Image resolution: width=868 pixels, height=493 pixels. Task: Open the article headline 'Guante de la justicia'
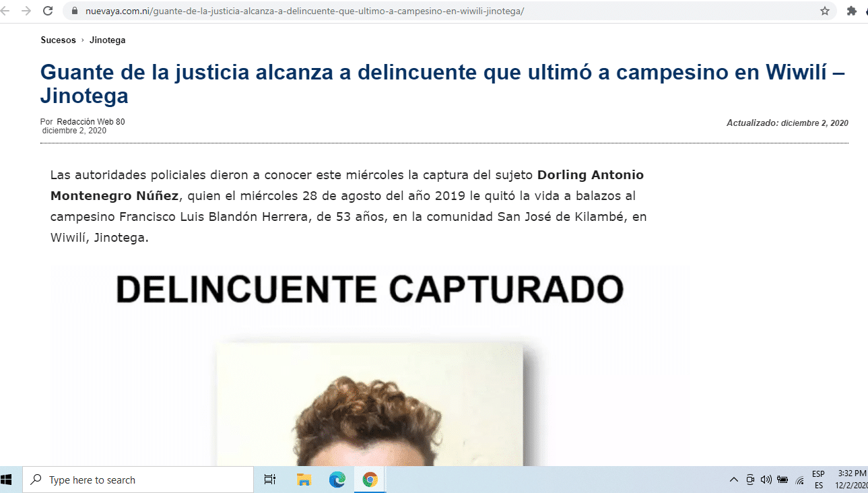(442, 84)
